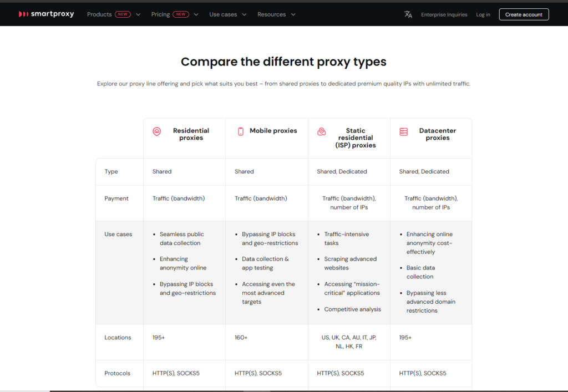Click the Mobile proxies phone icon
Viewport: 568px width, 392px height.
pyautogui.click(x=241, y=131)
